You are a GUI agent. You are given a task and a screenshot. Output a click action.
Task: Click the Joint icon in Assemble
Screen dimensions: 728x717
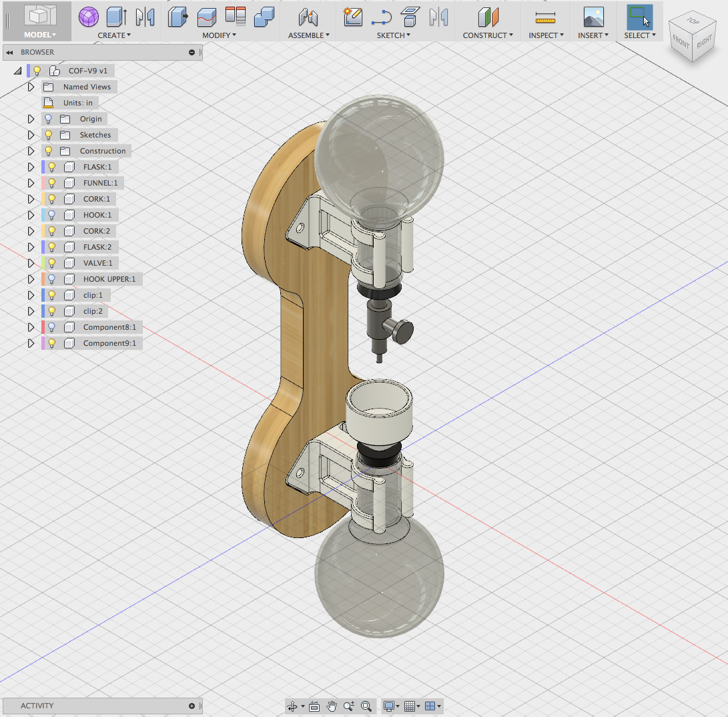[308, 17]
